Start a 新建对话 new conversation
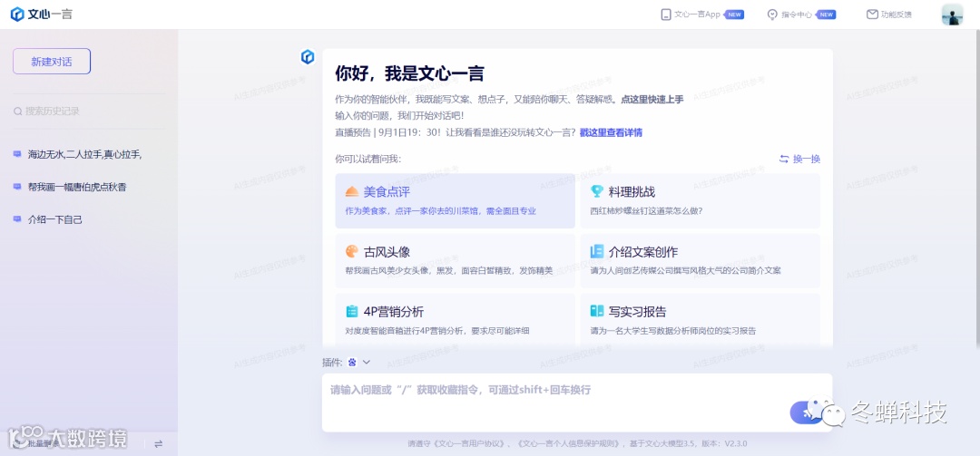Screen dimensions: 980x456 coord(52,62)
